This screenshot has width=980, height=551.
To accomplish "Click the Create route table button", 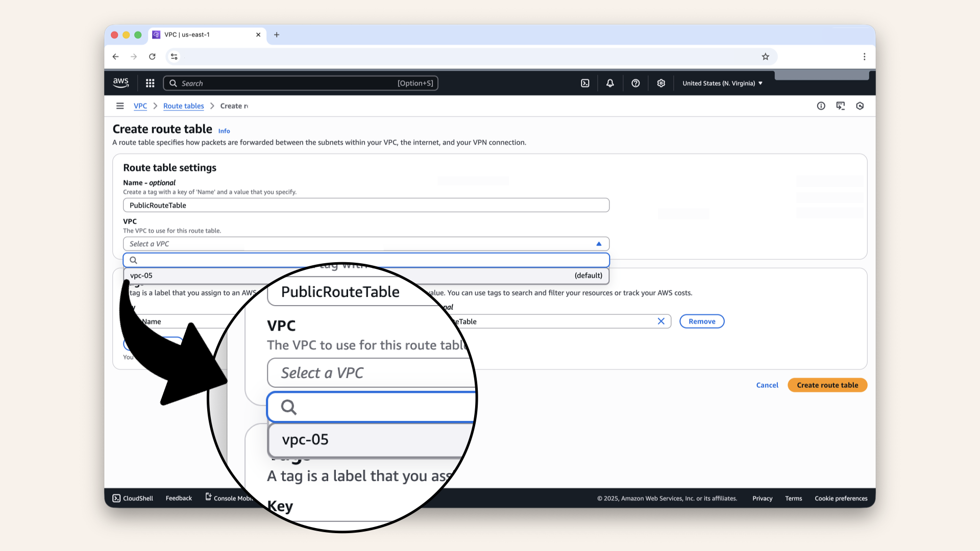I will [x=827, y=385].
